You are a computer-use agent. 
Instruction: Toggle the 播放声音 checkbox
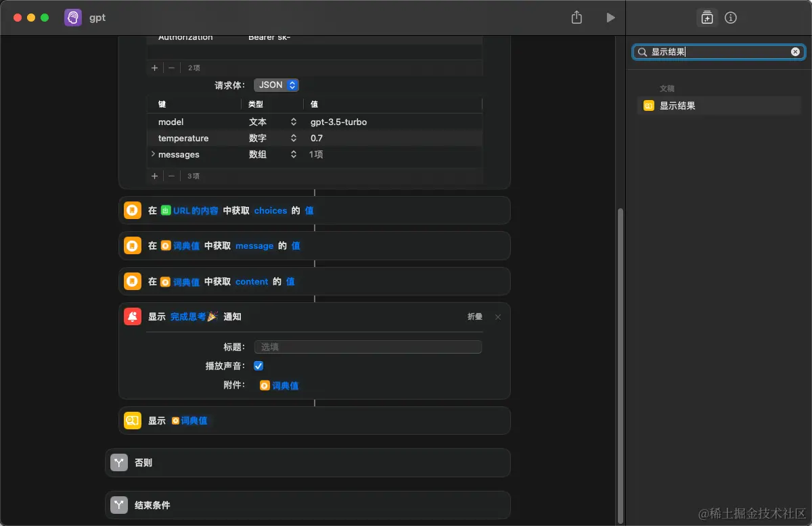point(258,366)
